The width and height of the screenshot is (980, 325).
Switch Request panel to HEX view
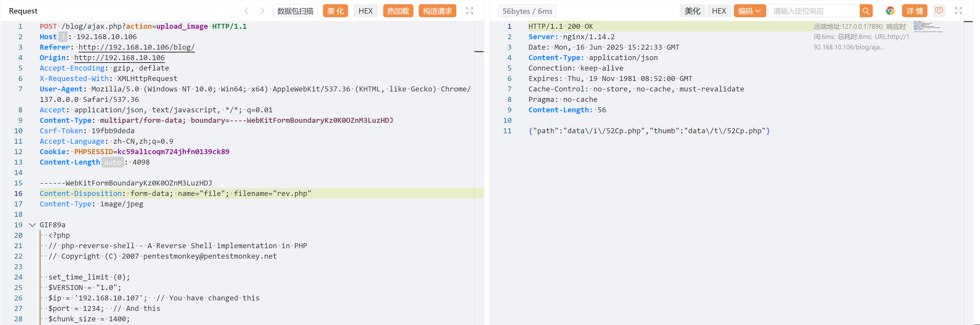coord(365,11)
